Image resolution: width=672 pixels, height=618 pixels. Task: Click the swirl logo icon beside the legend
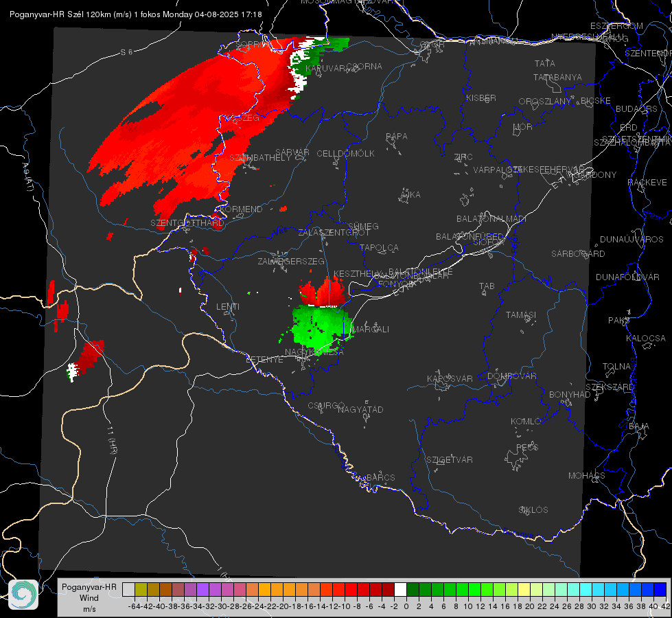23,595
